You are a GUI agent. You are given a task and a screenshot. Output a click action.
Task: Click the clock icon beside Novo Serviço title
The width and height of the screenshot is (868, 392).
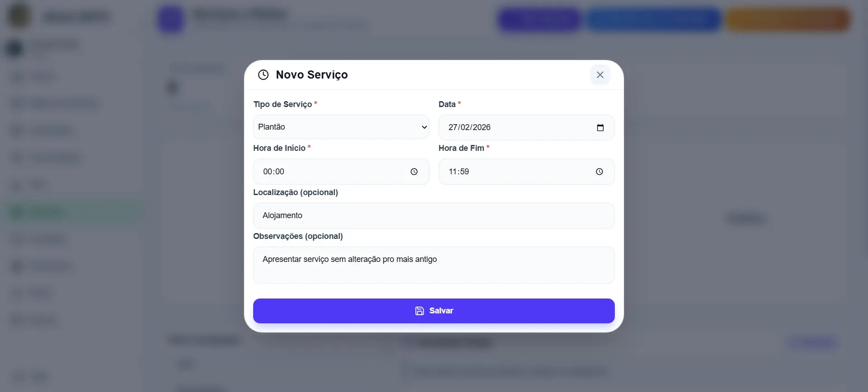(x=263, y=75)
